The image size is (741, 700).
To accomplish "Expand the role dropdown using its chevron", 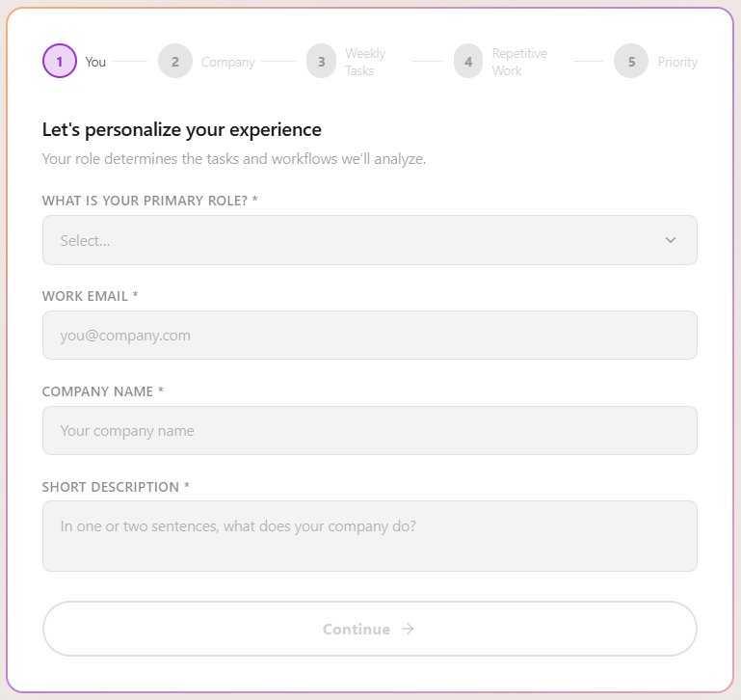I will [671, 240].
